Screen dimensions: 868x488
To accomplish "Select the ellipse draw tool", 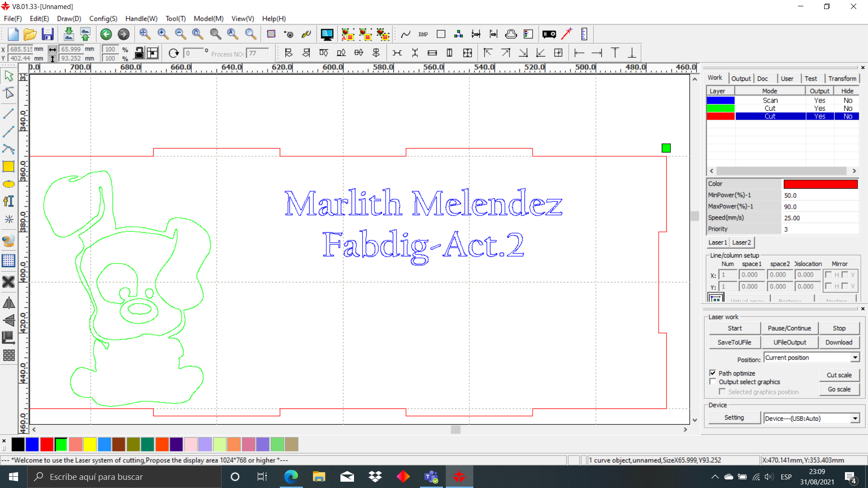I will click(9, 184).
